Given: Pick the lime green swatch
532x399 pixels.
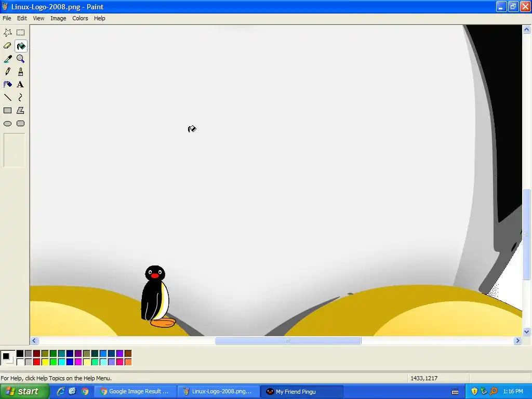Looking at the screenshot, I should point(54,362).
